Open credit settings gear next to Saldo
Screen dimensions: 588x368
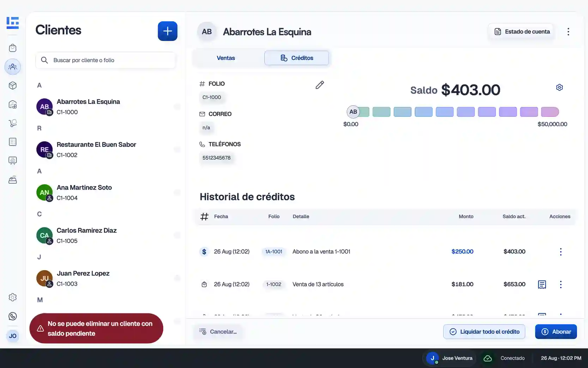559,87
